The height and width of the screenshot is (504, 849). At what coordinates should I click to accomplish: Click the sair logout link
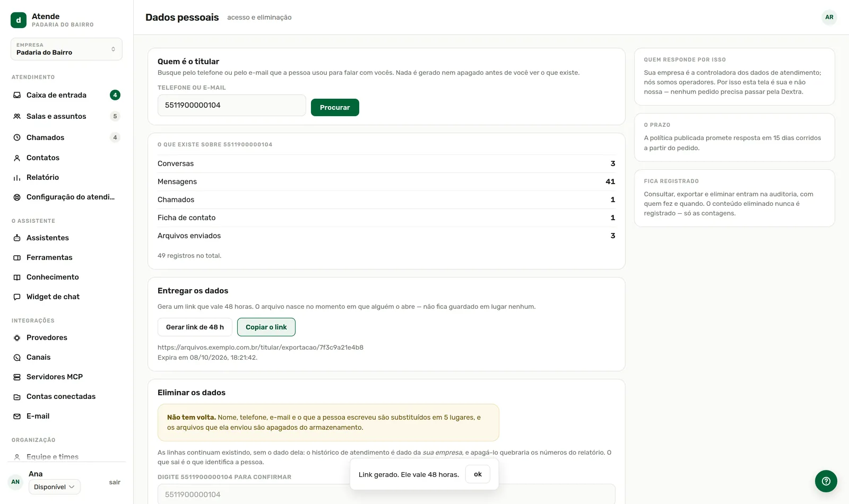pyautogui.click(x=115, y=482)
